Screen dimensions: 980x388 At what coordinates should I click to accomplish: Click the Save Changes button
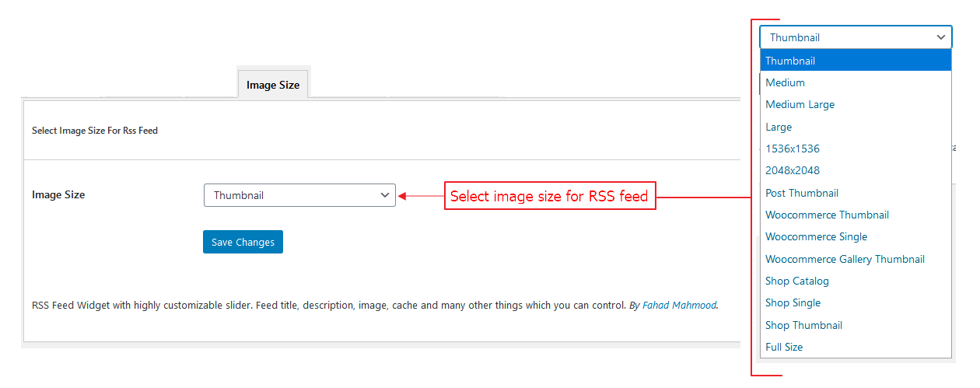[x=243, y=242]
